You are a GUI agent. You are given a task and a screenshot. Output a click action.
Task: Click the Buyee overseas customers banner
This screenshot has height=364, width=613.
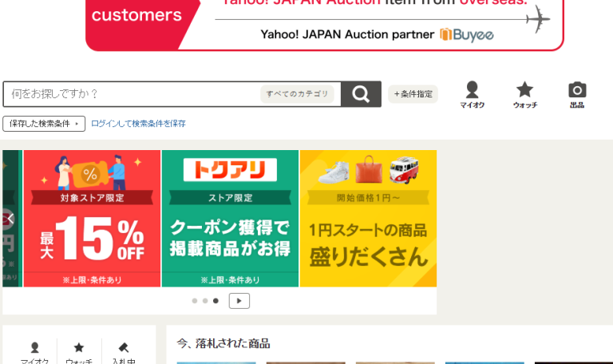pyautogui.click(x=325, y=25)
